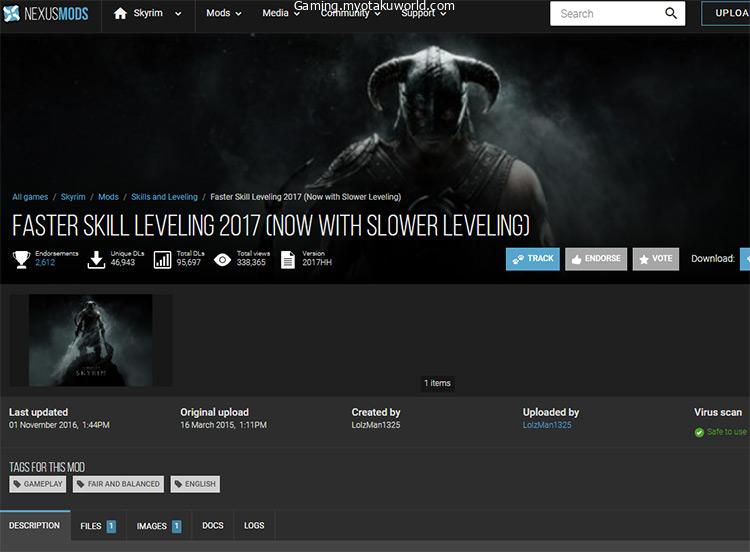Click the Version document icon
Image resolution: width=750 pixels, height=552 pixels.
pyautogui.click(x=287, y=260)
